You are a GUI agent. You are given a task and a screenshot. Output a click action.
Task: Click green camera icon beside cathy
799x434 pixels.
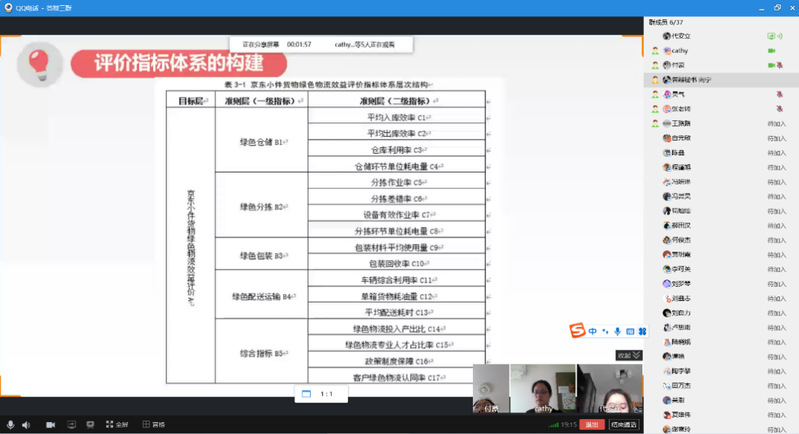pos(771,50)
